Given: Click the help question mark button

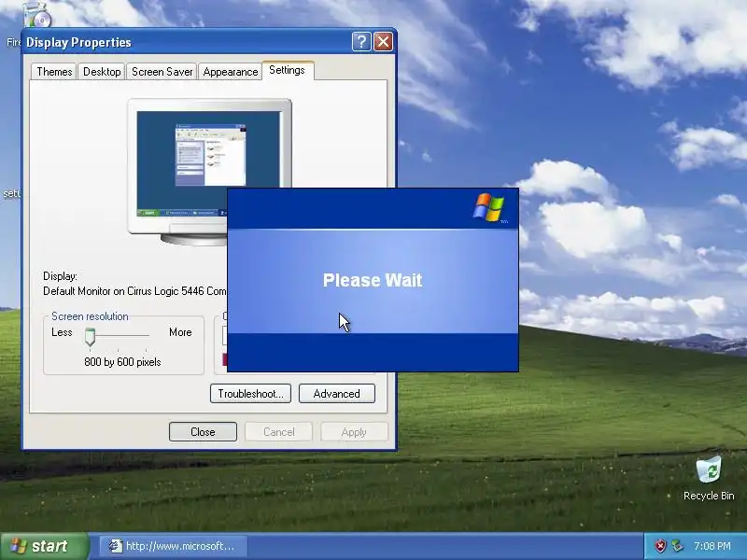Looking at the screenshot, I should [x=361, y=42].
